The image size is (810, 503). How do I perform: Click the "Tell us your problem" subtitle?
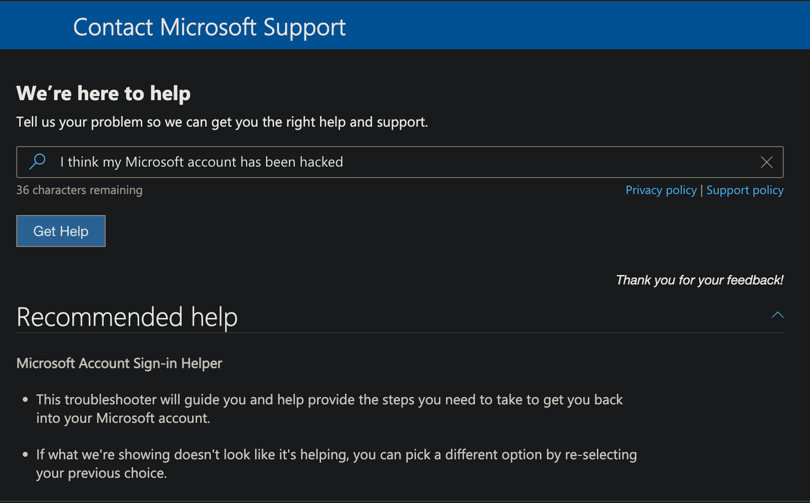pos(221,122)
